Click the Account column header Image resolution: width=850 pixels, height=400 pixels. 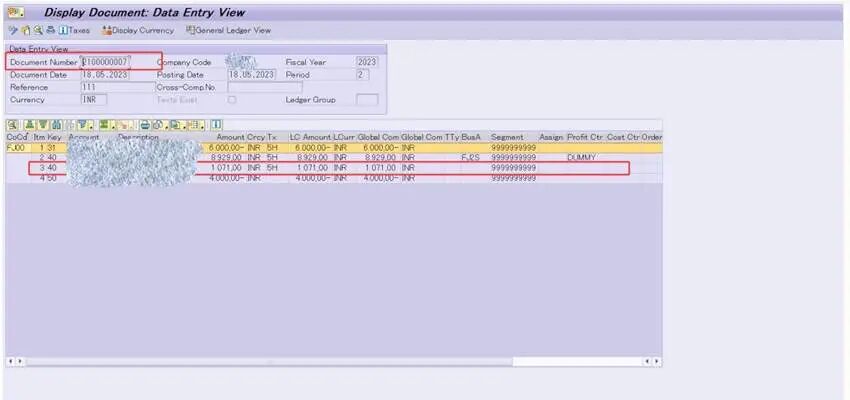(x=84, y=138)
